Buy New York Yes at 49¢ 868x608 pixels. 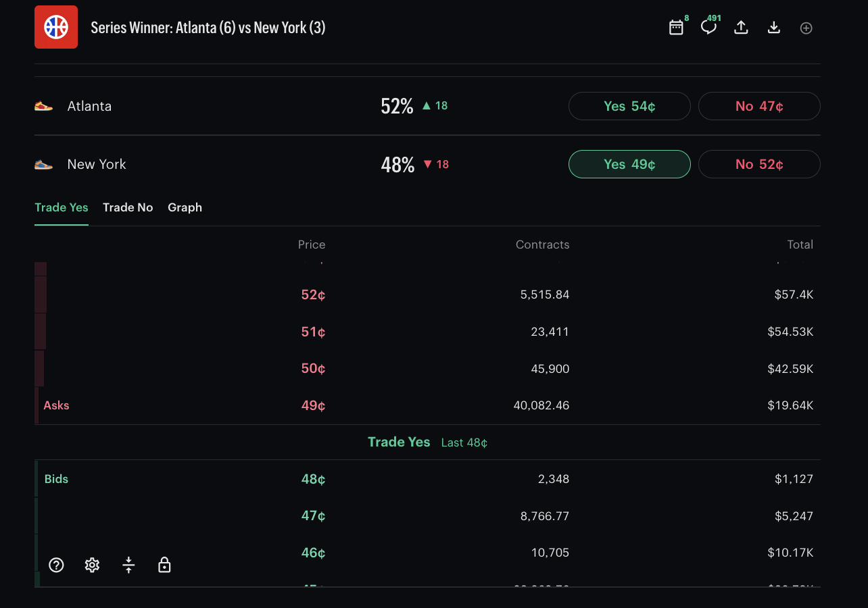pyautogui.click(x=629, y=164)
